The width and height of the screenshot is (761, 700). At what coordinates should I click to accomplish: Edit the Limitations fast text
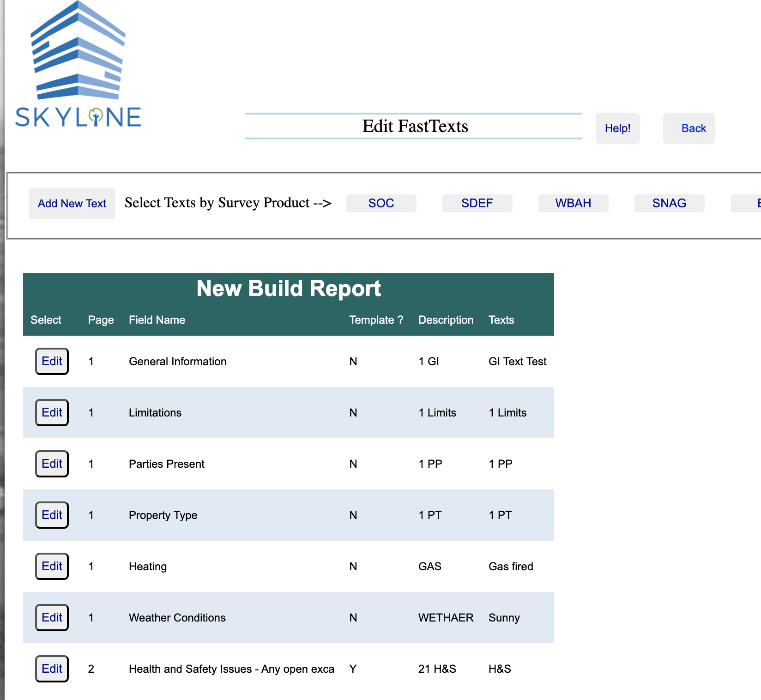(52, 412)
